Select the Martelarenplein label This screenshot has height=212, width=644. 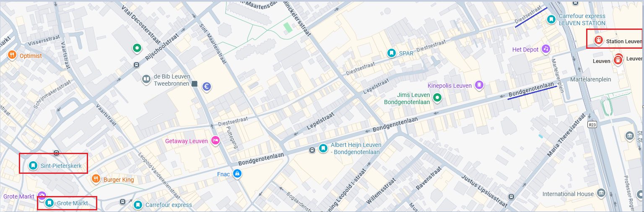click(592, 79)
